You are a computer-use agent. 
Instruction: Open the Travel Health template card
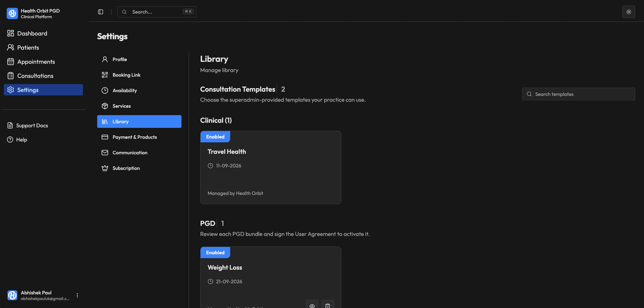[x=271, y=167]
